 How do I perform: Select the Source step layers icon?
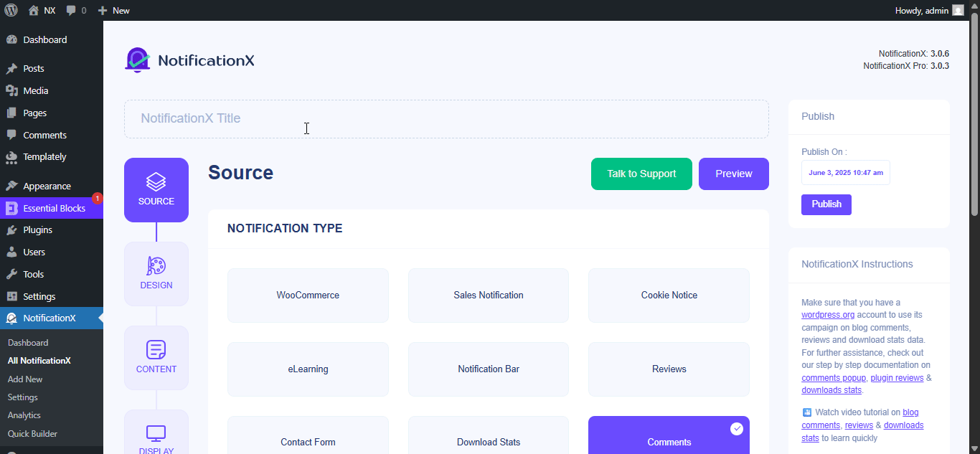coord(156,181)
